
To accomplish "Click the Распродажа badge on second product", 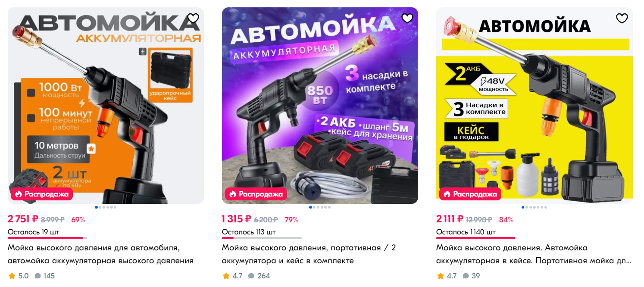I will point(256,194).
